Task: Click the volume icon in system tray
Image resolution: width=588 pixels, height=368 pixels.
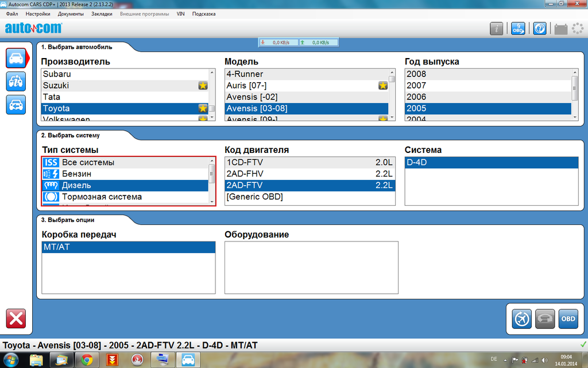Action: click(x=544, y=361)
